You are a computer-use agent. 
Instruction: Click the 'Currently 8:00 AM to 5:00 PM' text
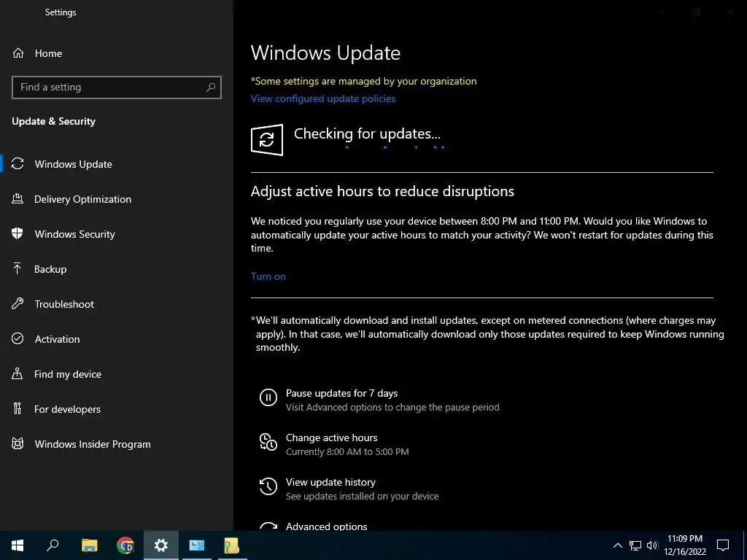pos(347,451)
